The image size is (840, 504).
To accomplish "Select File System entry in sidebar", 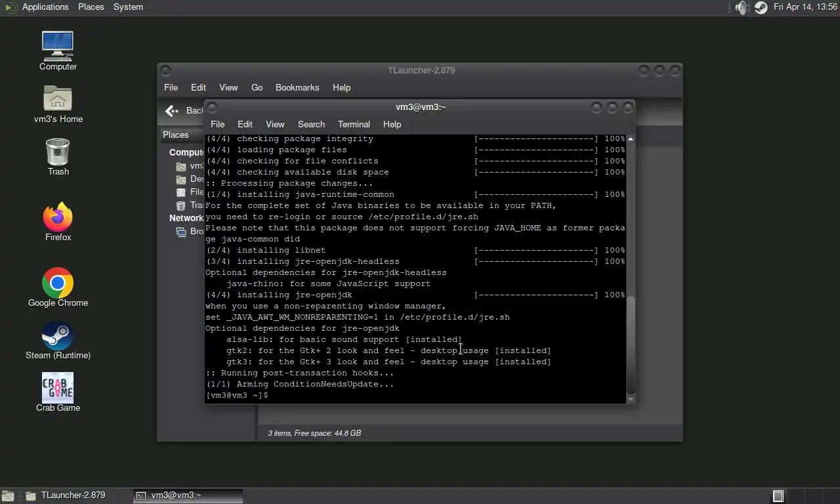I will point(190,192).
